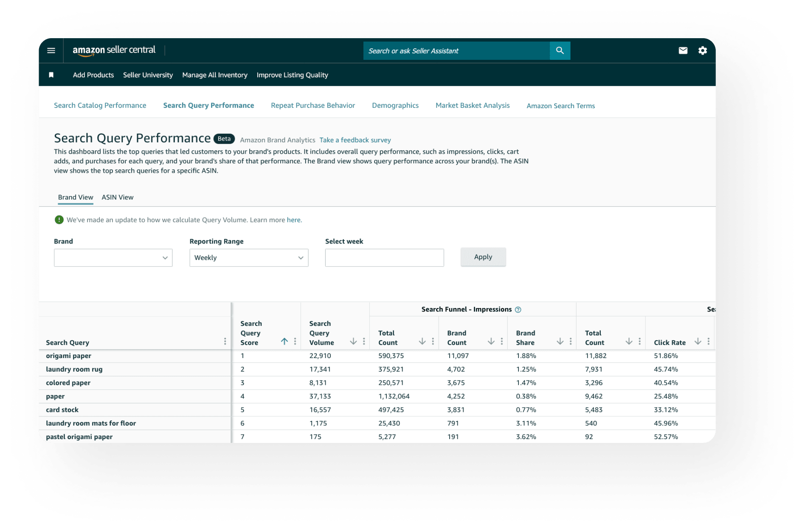Expand the Brand dropdown
This screenshot has height=532, width=805.
tap(113, 258)
